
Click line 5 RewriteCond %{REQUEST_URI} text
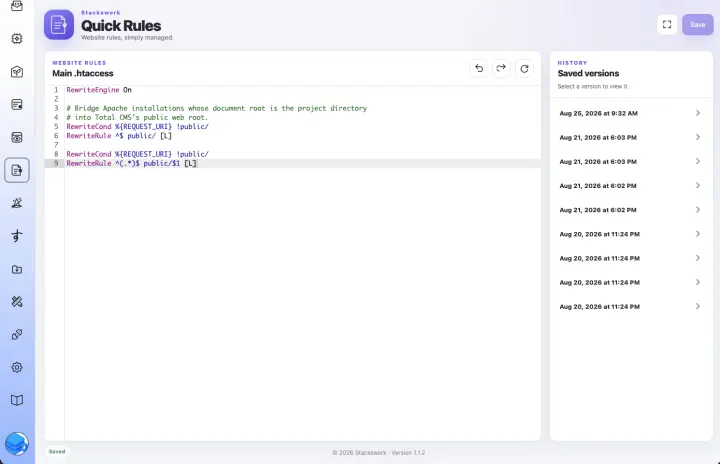point(137,126)
